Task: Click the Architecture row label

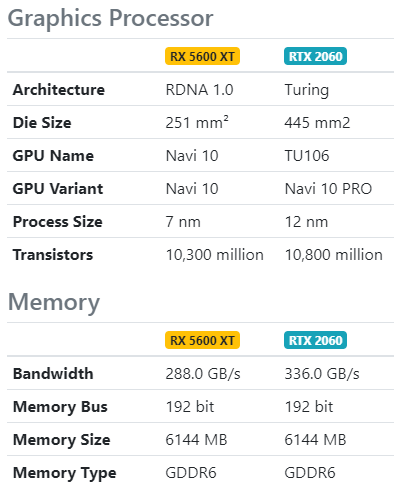Action: coord(59,89)
